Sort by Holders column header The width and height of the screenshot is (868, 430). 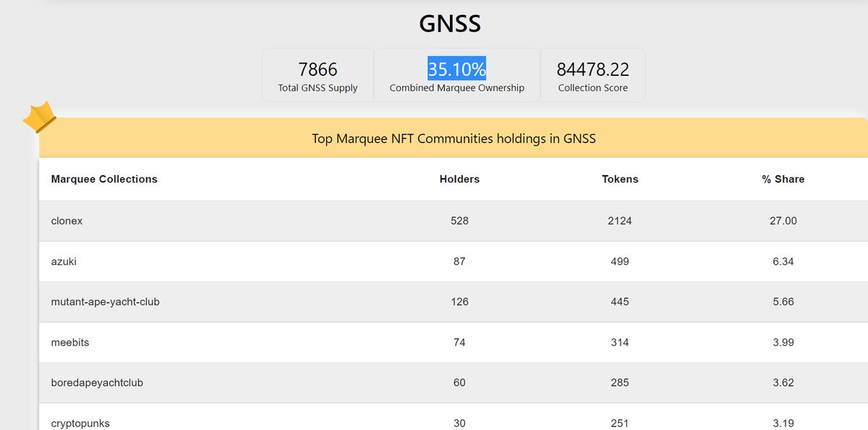pos(459,179)
